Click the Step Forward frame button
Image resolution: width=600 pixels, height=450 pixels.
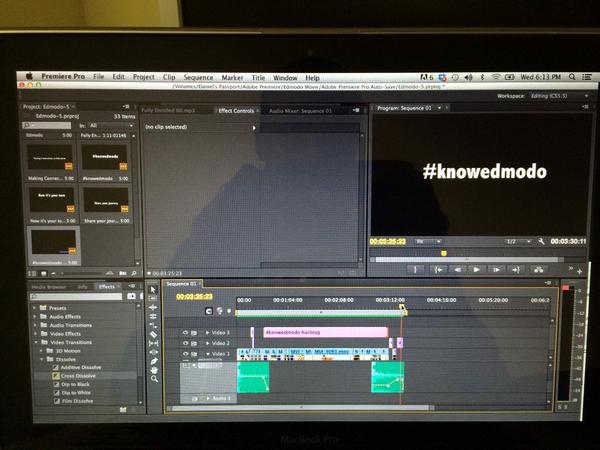pyautogui.click(x=496, y=270)
